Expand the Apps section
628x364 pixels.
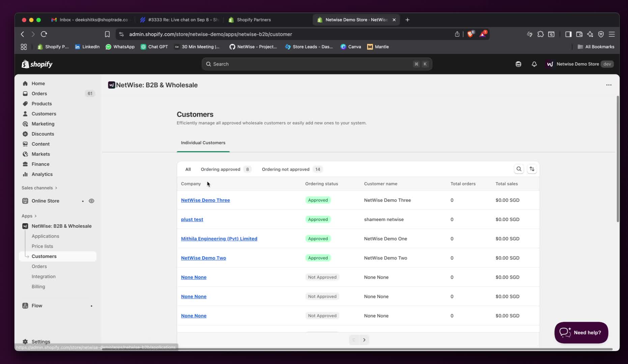(29, 216)
